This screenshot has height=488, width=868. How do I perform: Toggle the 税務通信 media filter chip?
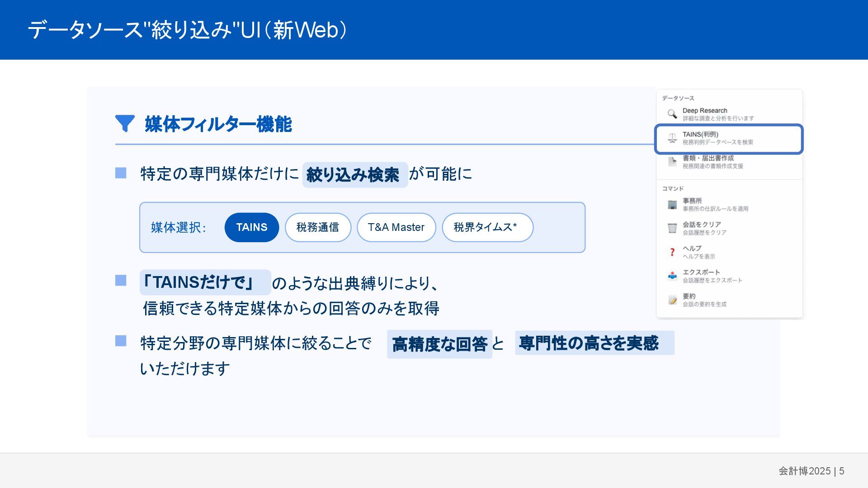(x=318, y=227)
